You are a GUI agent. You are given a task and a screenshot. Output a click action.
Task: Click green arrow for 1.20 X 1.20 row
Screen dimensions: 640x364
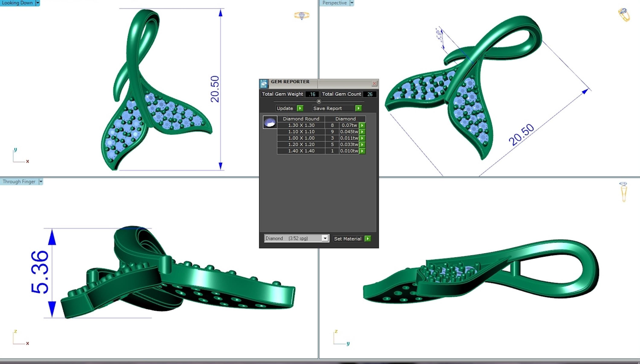click(362, 145)
